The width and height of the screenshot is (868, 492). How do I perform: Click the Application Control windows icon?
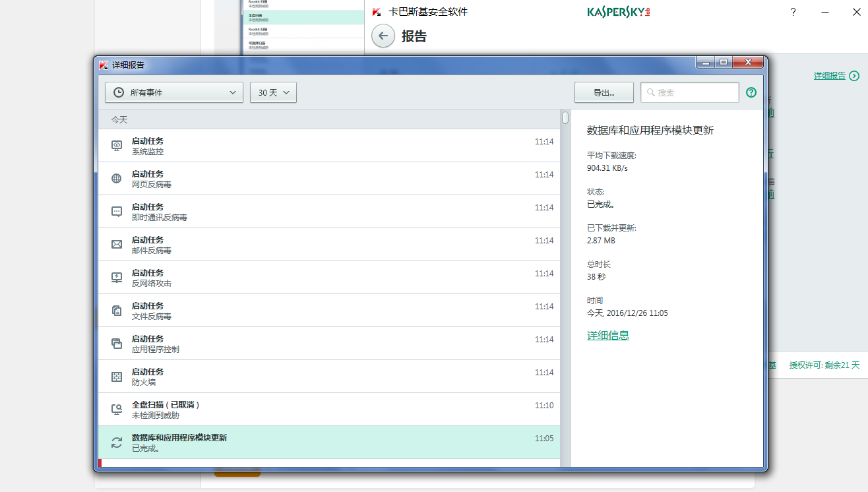pos(117,344)
